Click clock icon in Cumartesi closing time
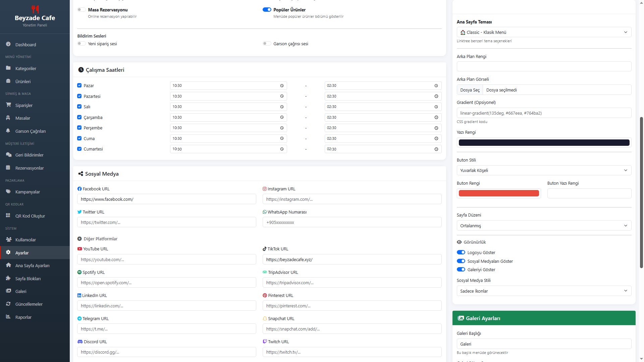This screenshot has height=362, width=644. (436, 149)
